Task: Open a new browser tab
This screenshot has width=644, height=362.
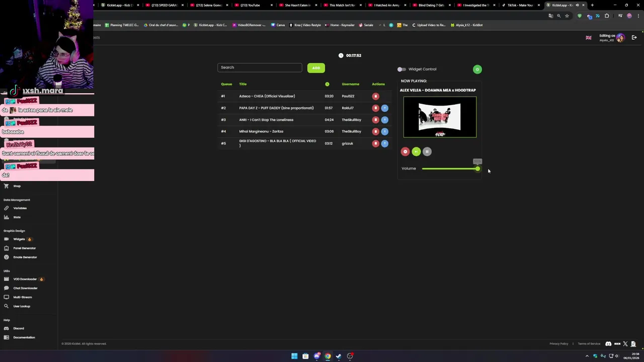Action: point(592,5)
